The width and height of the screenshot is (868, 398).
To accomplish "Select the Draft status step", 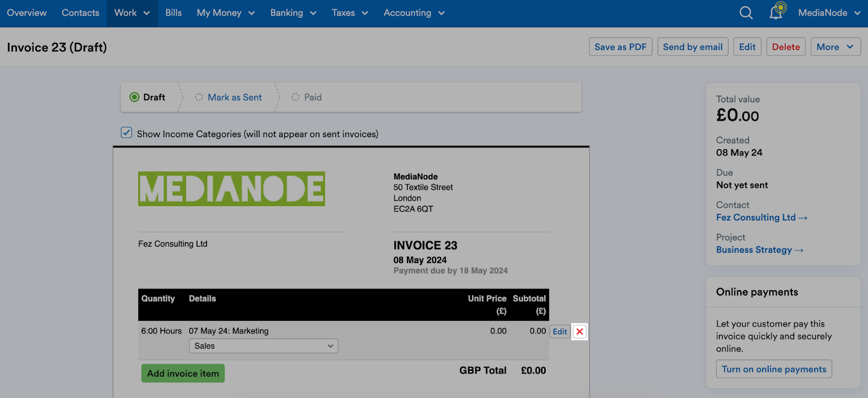I will pos(148,97).
